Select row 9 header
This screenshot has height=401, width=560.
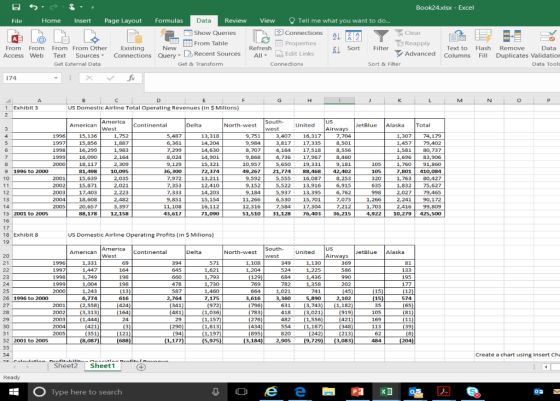(6, 171)
